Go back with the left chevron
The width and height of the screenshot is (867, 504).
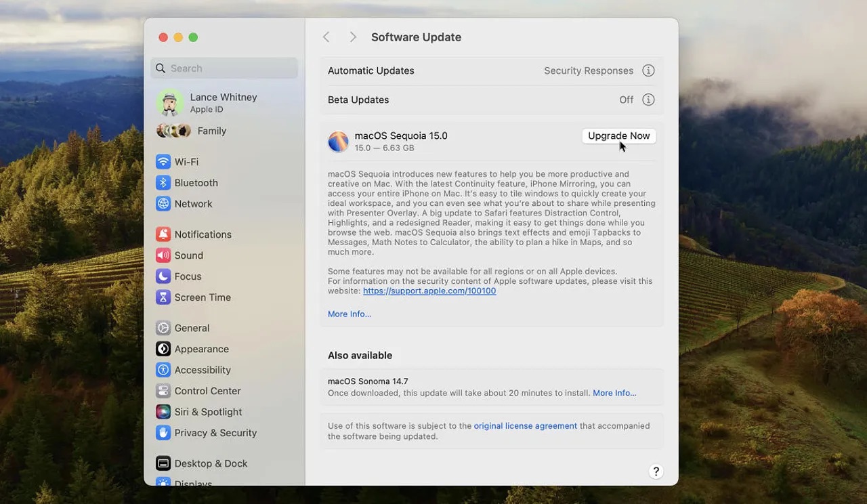[x=326, y=37]
